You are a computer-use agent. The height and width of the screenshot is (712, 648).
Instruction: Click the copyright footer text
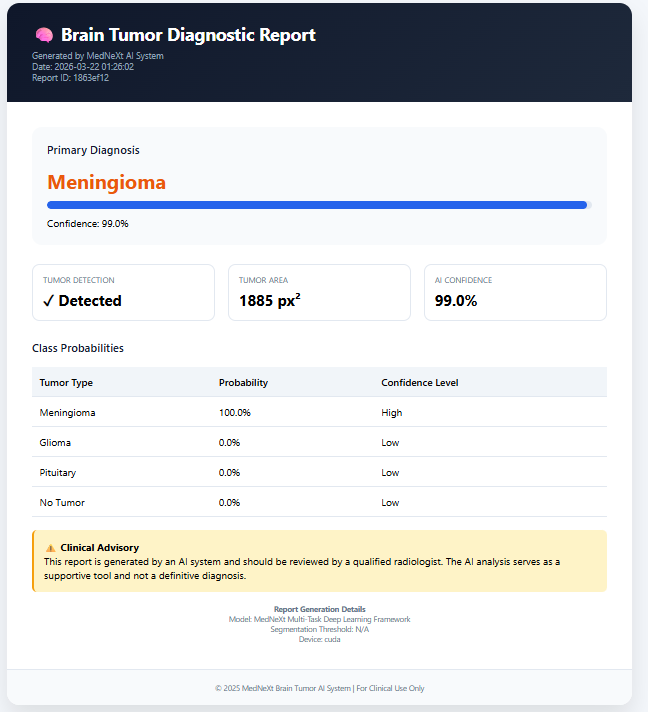320,688
